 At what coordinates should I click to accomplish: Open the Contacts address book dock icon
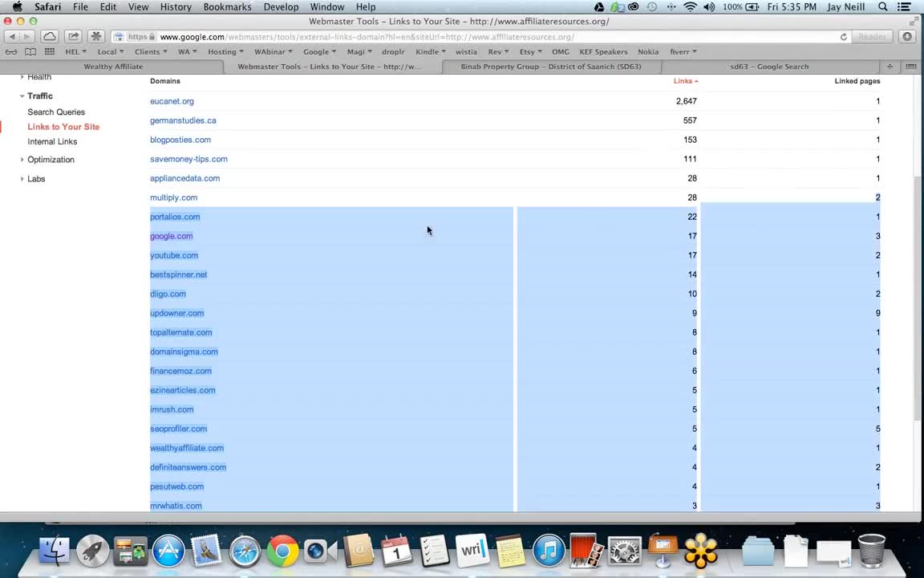(x=359, y=550)
